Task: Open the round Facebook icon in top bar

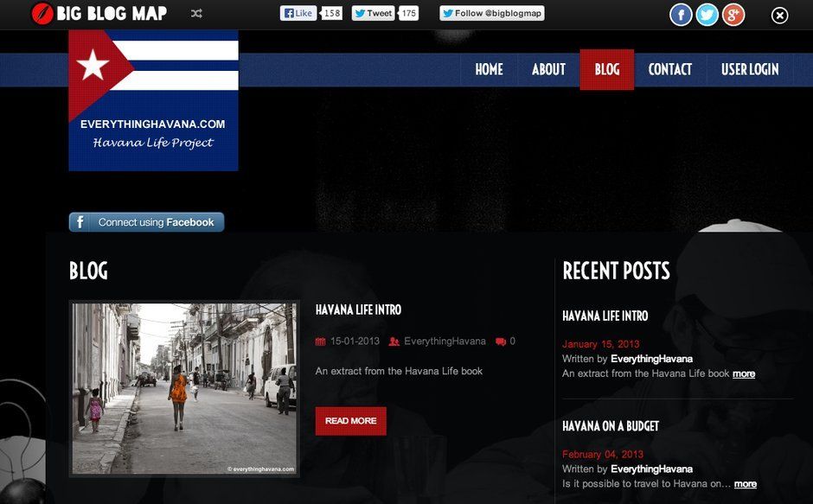Action: click(681, 15)
